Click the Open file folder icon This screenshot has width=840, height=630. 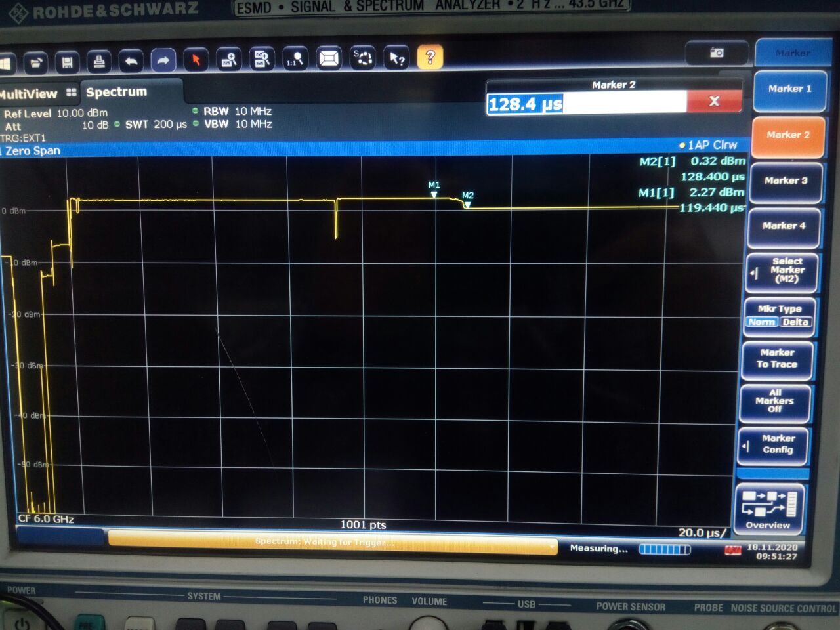36,62
